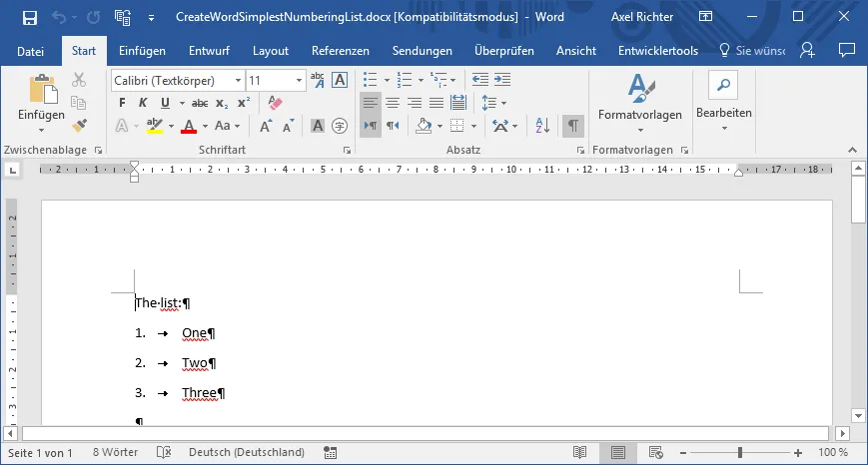Clear all formatting with eraser icon
This screenshot has width=868, height=465.
275,103
